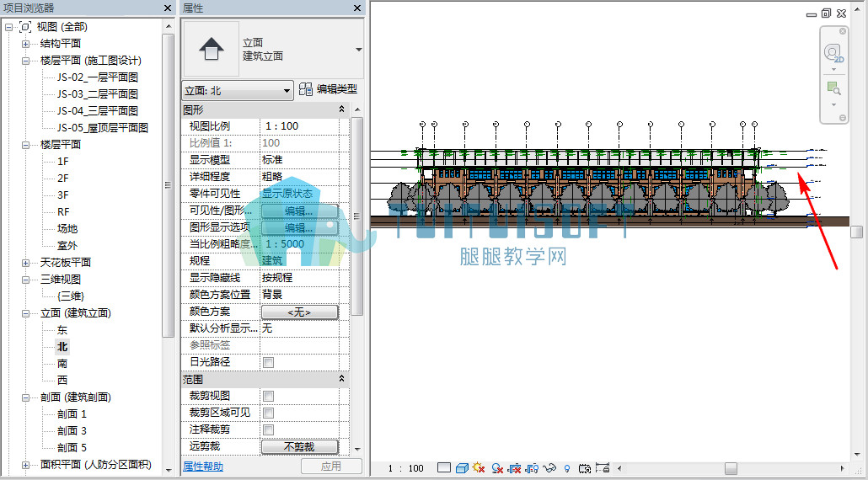Open JS-02_一层平面图 view

[x=98, y=77]
